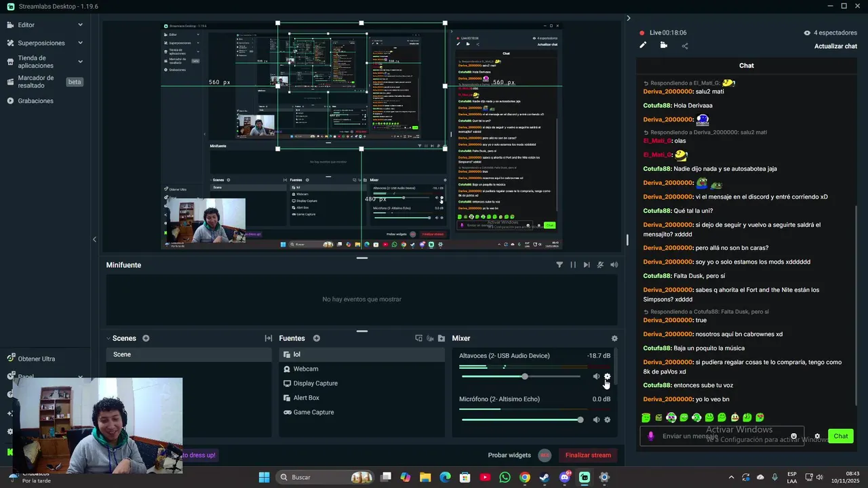Image resolution: width=868 pixels, height=488 pixels.
Task: Select the Game Capture source
Action: [x=361, y=412]
